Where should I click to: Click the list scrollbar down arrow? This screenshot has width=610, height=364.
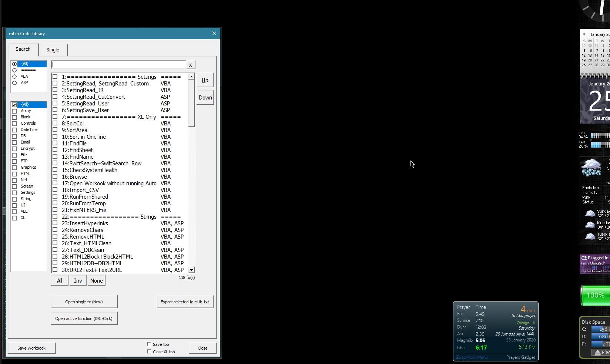coord(191,270)
